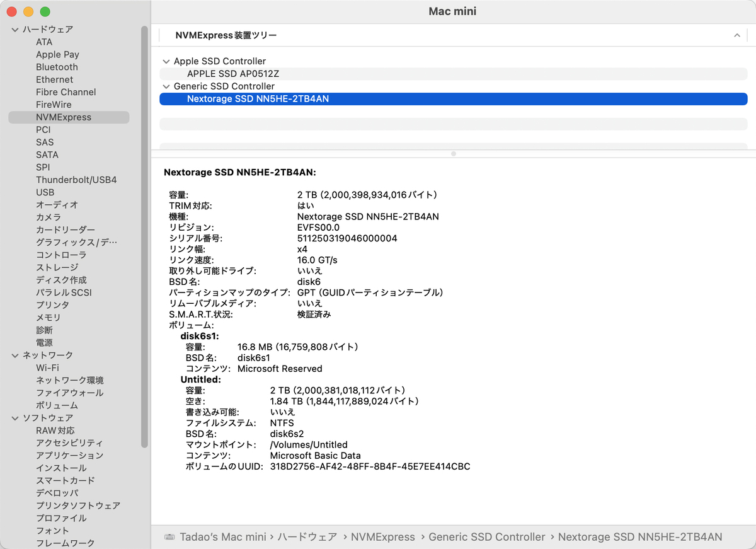Click the serial number 511250319046000004
Viewport: 756px width, 549px height.
point(347,238)
